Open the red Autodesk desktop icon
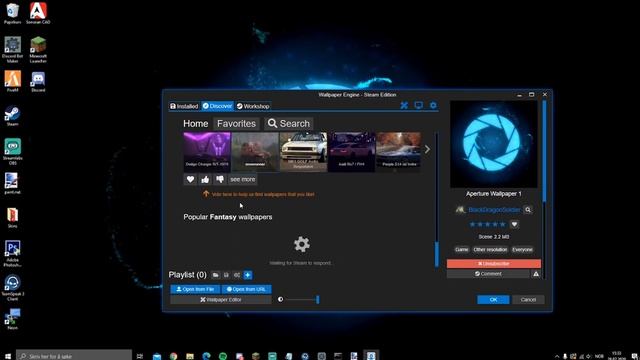The width and height of the screenshot is (640, 360). 38,13
